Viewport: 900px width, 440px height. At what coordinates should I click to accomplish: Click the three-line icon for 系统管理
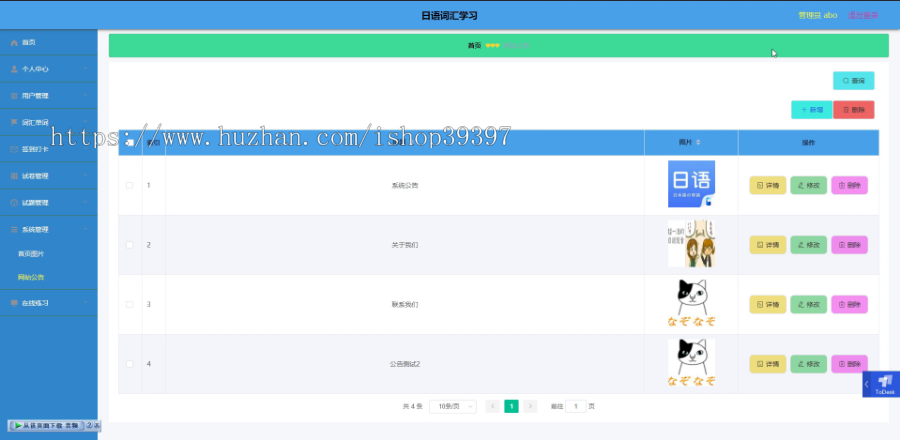point(14,229)
